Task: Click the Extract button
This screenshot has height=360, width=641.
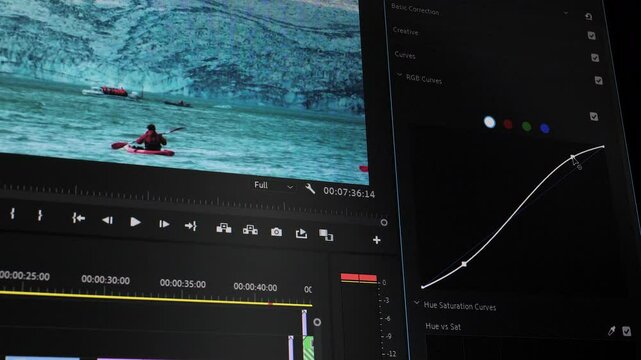Action: pyautogui.click(x=250, y=230)
